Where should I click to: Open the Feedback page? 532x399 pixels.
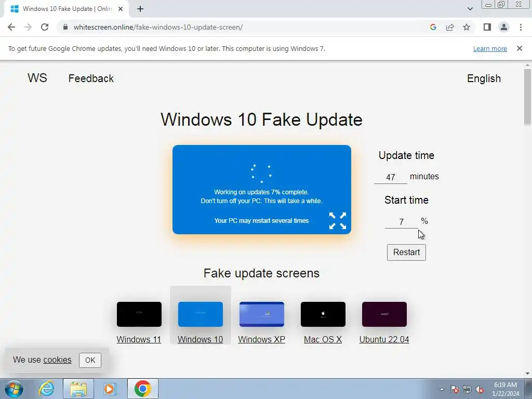(x=91, y=78)
